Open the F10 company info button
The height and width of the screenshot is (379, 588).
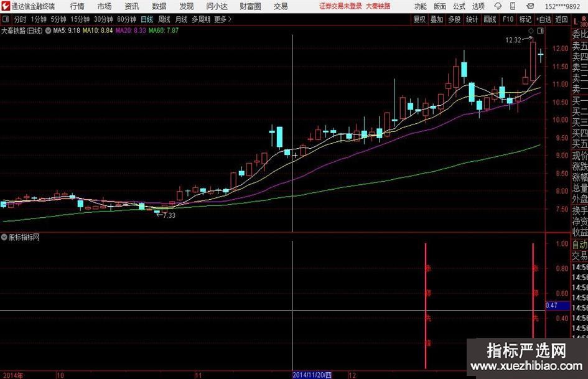point(508,19)
